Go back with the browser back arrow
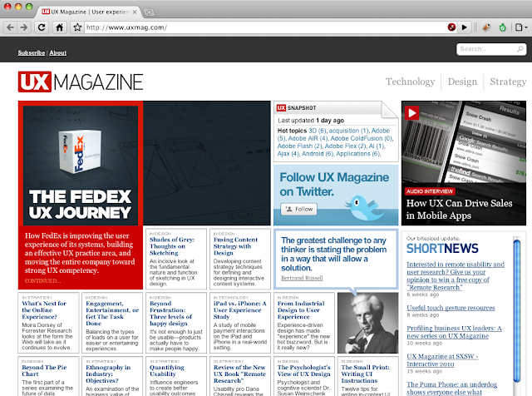This screenshot has height=396, width=532. click(11, 27)
